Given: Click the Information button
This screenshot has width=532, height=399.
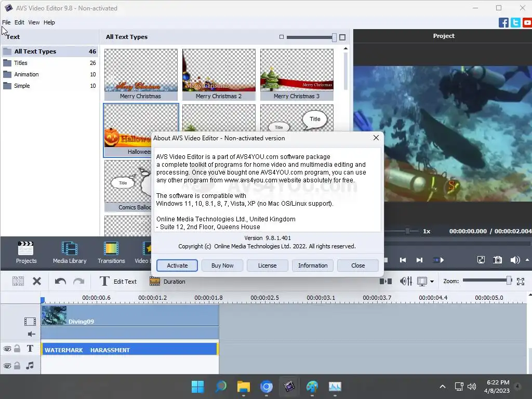Looking at the screenshot, I should 313,265.
